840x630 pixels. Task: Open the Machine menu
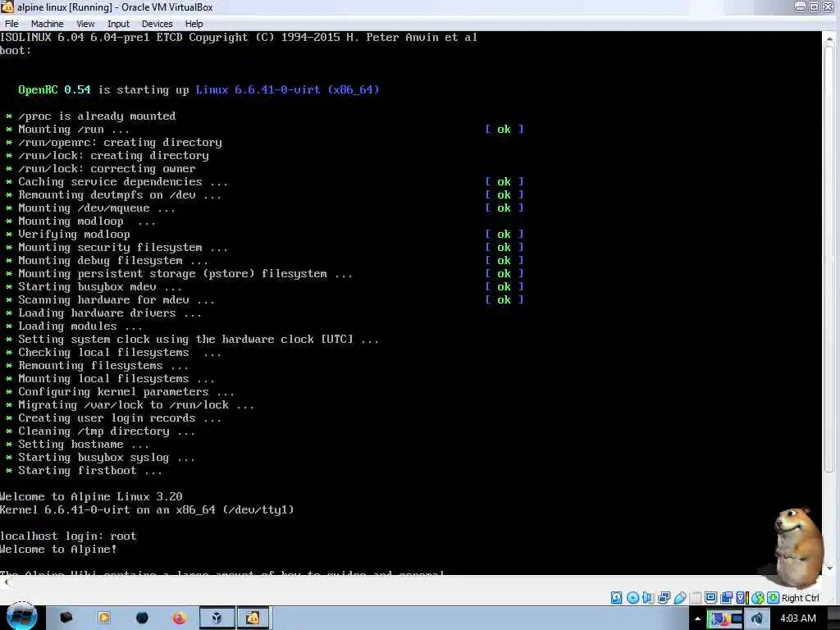pyautogui.click(x=47, y=24)
